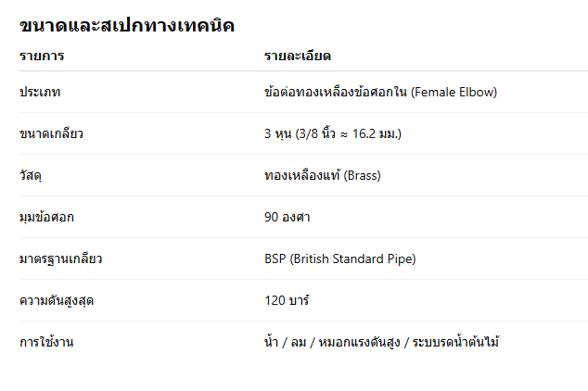
Task: Click the 90 องศา angle value
Action: pyautogui.click(x=287, y=218)
